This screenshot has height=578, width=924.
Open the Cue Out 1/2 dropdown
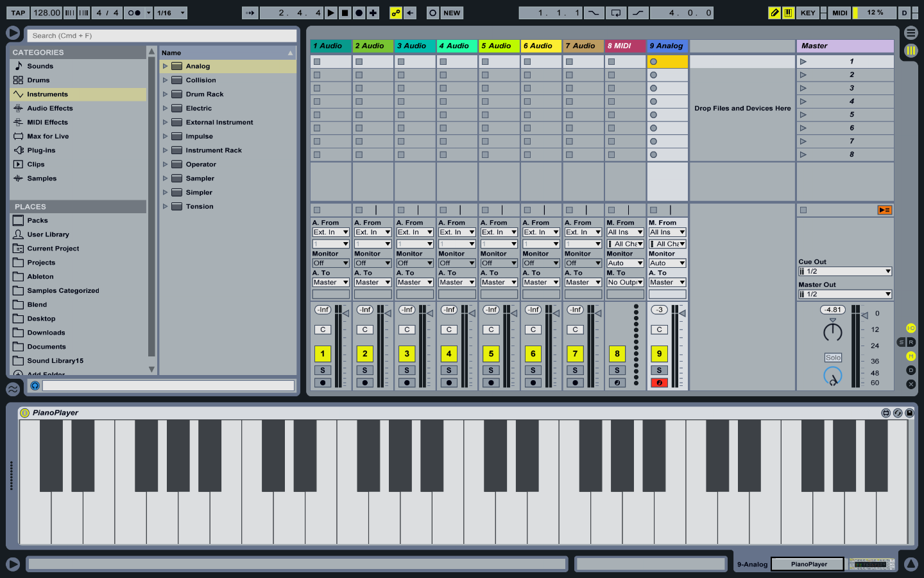(x=844, y=272)
